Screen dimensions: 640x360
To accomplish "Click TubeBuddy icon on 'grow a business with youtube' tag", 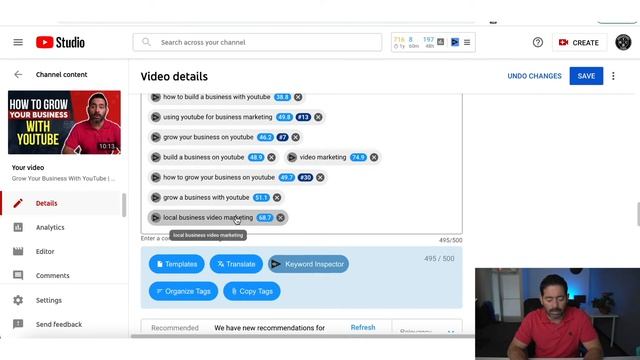I will [156, 198].
